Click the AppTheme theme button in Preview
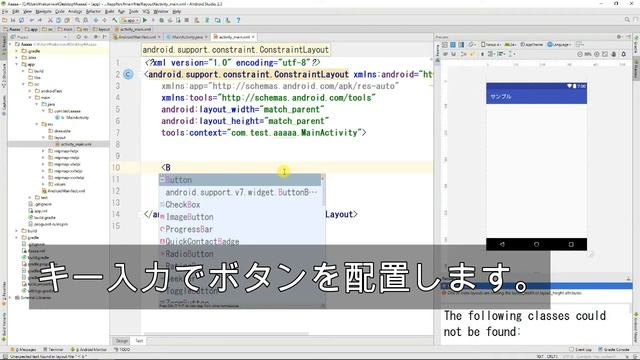The height and width of the screenshot is (360, 640). pos(532,44)
